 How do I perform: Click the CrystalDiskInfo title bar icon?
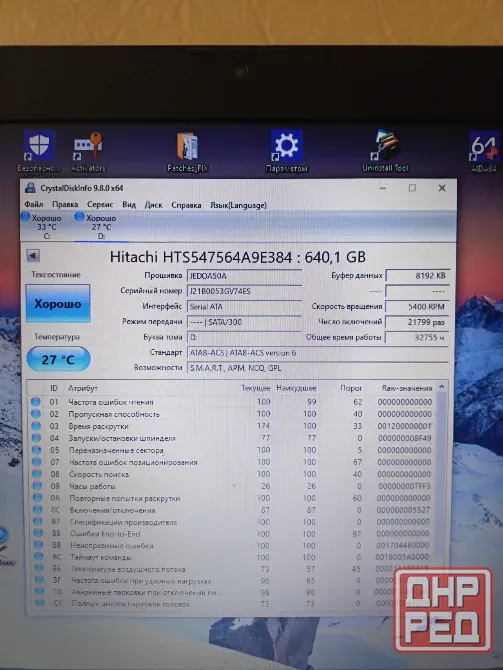pos(30,188)
